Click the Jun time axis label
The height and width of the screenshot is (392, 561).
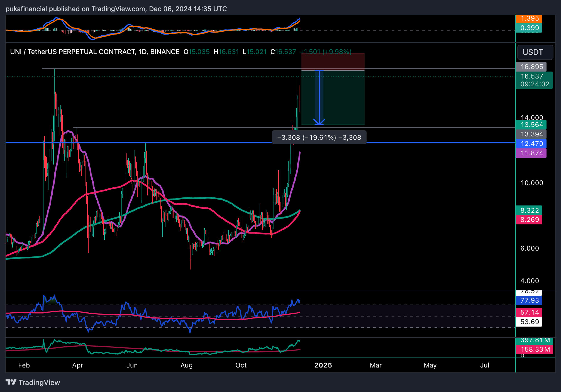coord(132,365)
